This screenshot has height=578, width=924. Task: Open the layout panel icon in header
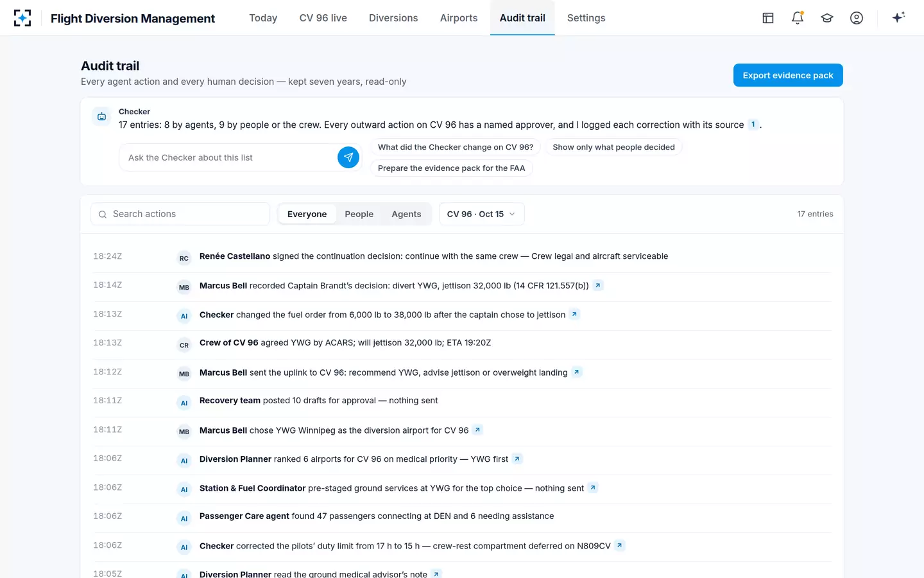pyautogui.click(x=768, y=18)
